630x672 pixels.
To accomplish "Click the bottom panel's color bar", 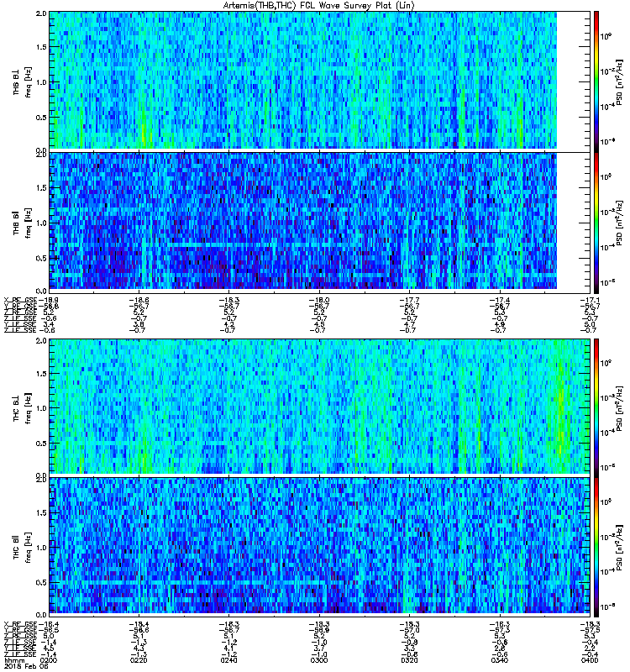I will (x=596, y=547).
